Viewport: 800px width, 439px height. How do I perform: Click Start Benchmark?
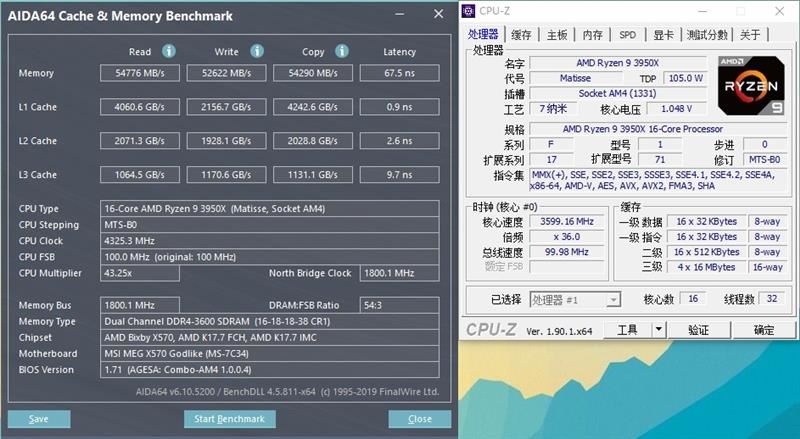tap(230, 419)
